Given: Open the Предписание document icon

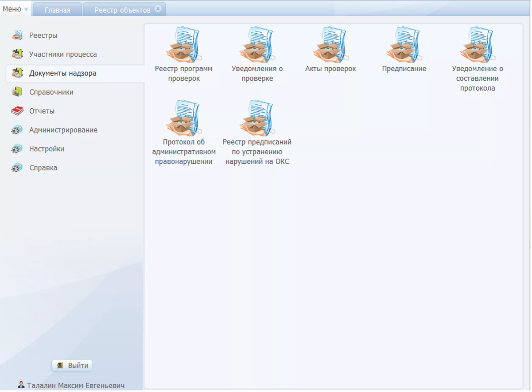Looking at the screenshot, I should pyautogui.click(x=404, y=45).
